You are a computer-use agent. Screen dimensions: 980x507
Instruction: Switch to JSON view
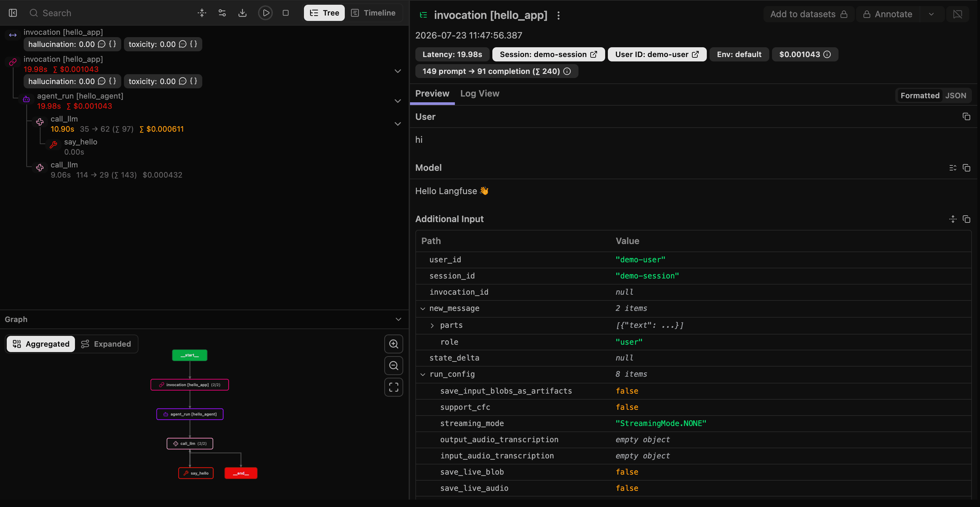tap(956, 96)
